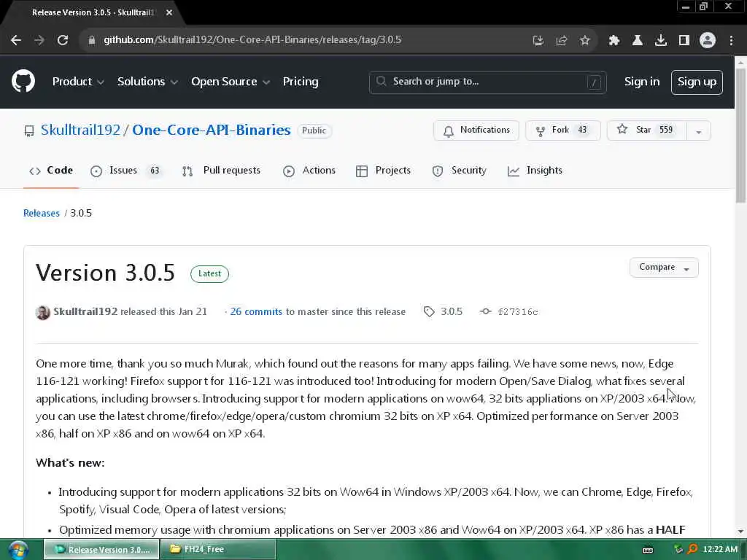The width and height of the screenshot is (747, 560).
Task: Click the scrollbar down arrow
Action: (740, 532)
